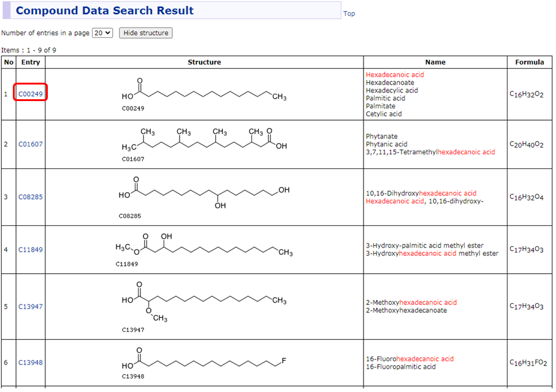Open compound entry C08285
The height and width of the screenshot is (392, 556).
[30, 197]
